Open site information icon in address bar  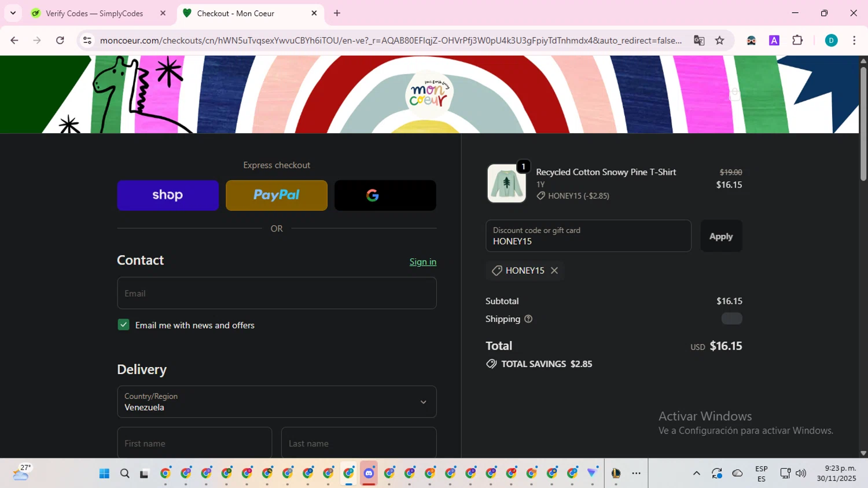point(87,41)
